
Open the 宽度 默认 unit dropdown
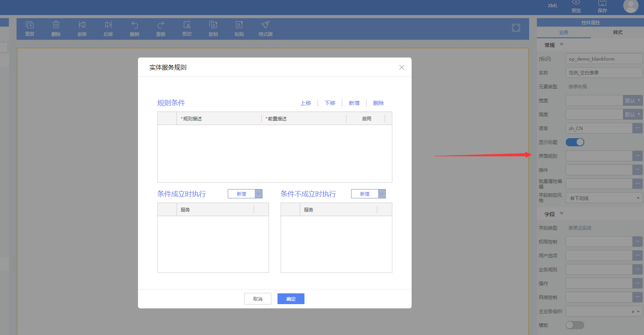pyautogui.click(x=633, y=100)
